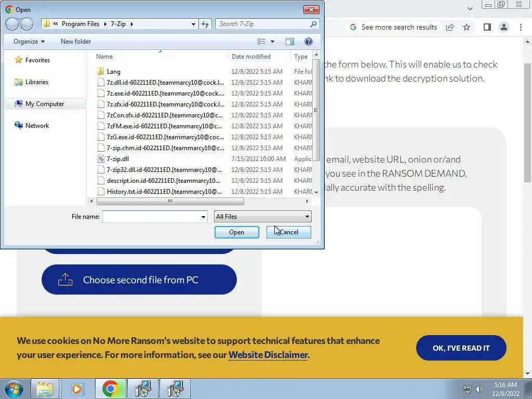Screen dimensions: 532x399
Task: Click the Back navigation arrow in Open dialog
Action: point(12,24)
